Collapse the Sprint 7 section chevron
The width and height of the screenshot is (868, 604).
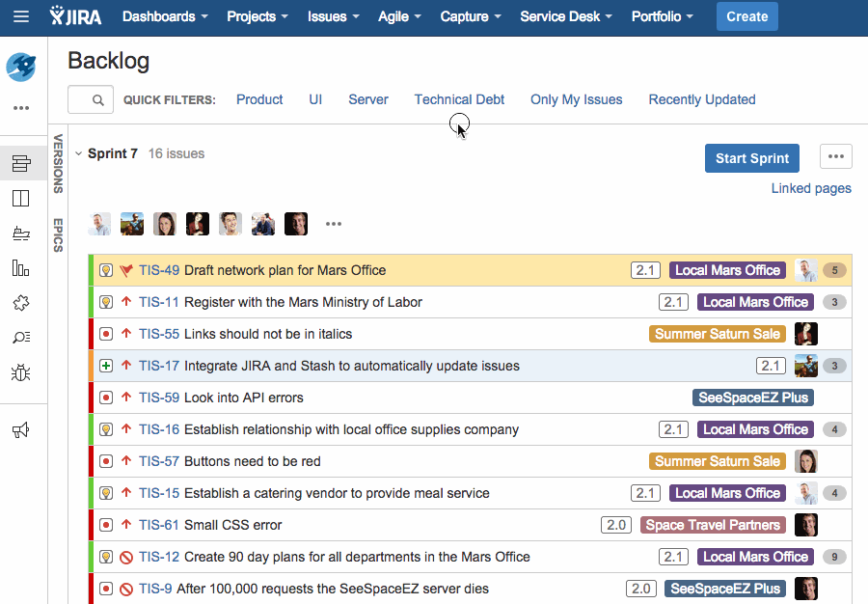(x=79, y=154)
